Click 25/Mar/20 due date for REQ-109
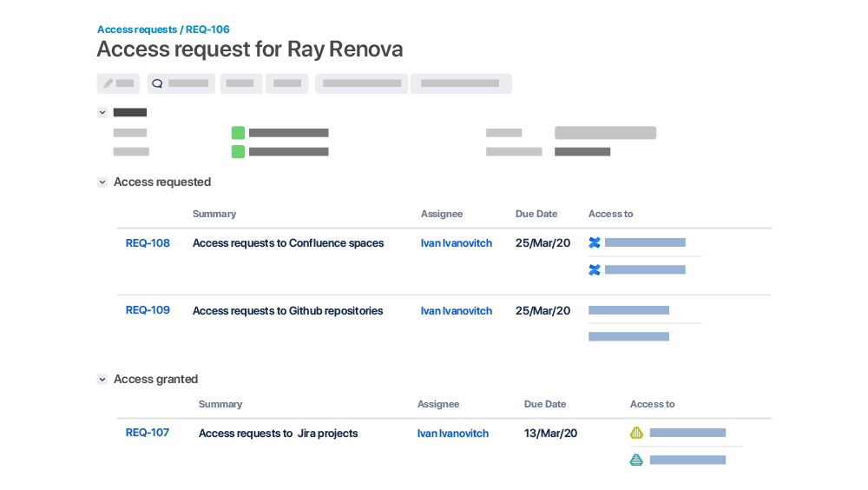868x490 pixels. point(543,310)
